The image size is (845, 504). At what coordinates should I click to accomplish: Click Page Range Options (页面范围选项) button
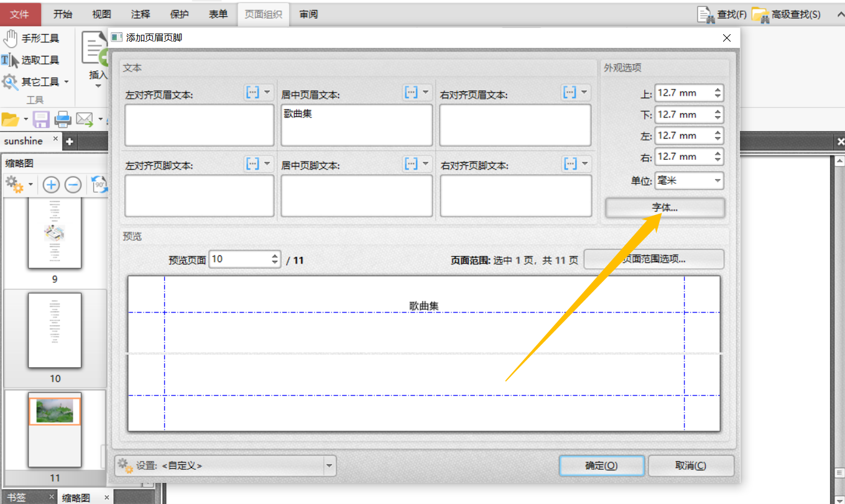click(654, 259)
